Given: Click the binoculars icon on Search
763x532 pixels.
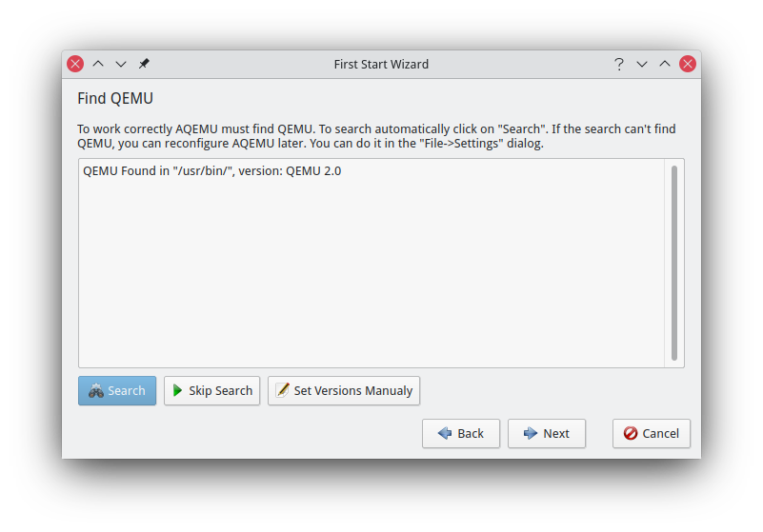Looking at the screenshot, I should [96, 391].
